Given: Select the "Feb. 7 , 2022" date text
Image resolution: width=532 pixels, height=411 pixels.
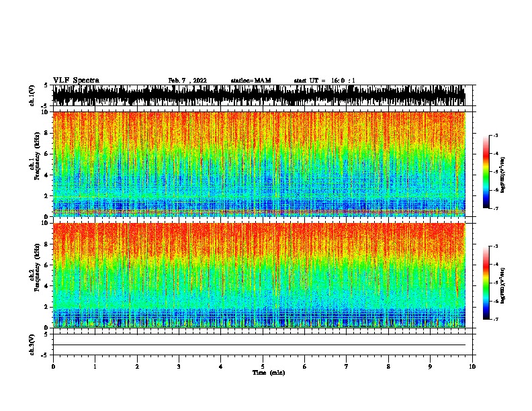Looking at the screenshot, I should point(187,81).
